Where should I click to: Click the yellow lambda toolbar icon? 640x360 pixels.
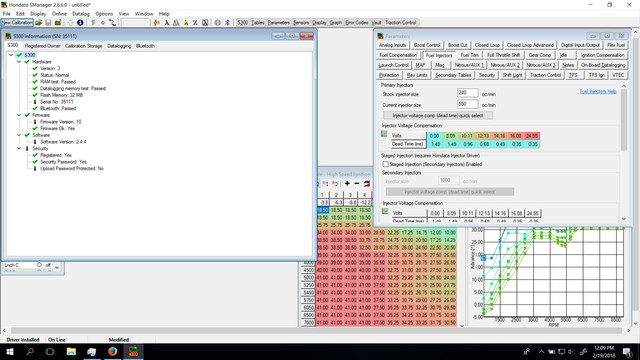(186, 22)
